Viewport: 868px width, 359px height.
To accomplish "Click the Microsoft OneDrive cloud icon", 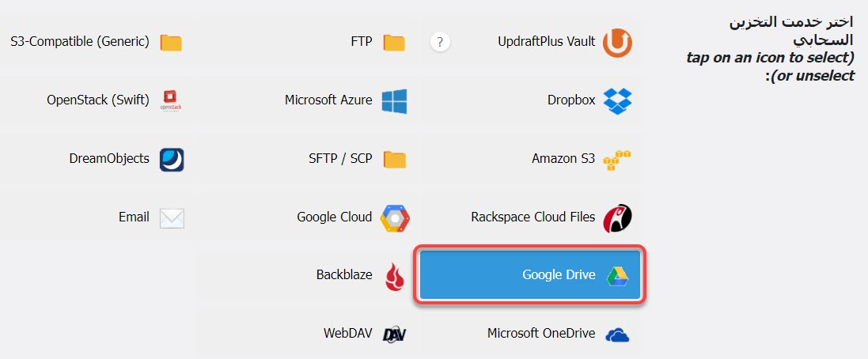I will [617, 334].
